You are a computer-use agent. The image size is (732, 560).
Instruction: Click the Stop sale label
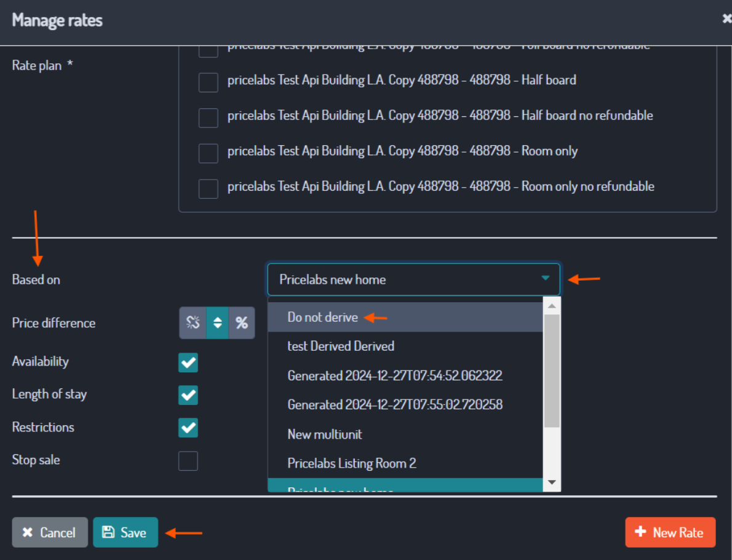coord(36,460)
